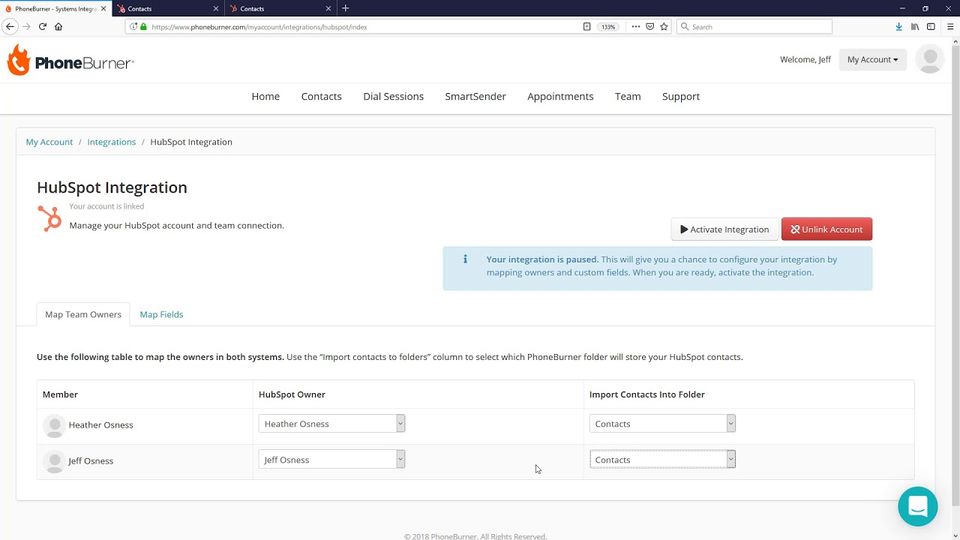Click the member name Heather Osness
This screenshot has height=540, width=960.
[x=100, y=425]
